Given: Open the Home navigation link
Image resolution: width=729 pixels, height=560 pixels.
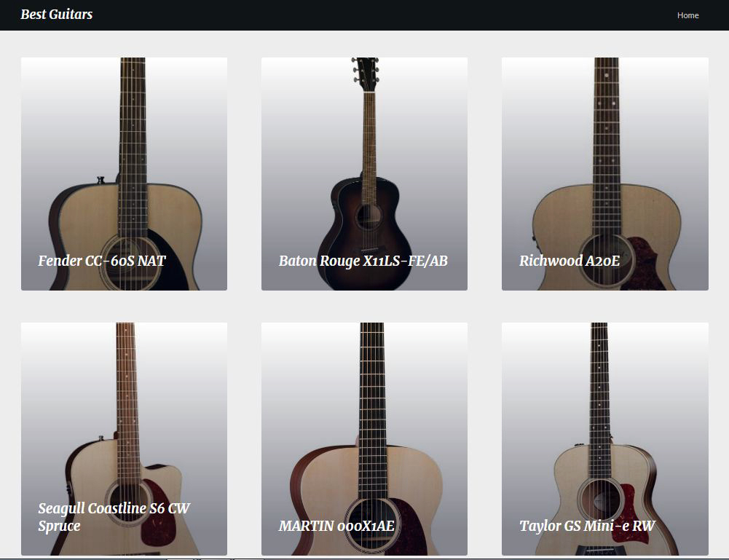Looking at the screenshot, I should coord(687,15).
